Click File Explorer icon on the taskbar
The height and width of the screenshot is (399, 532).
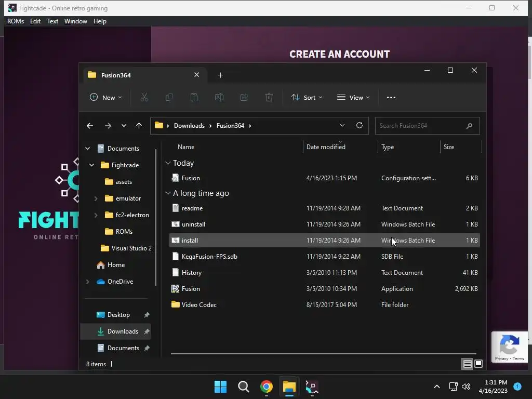pyautogui.click(x=289, y=387)
